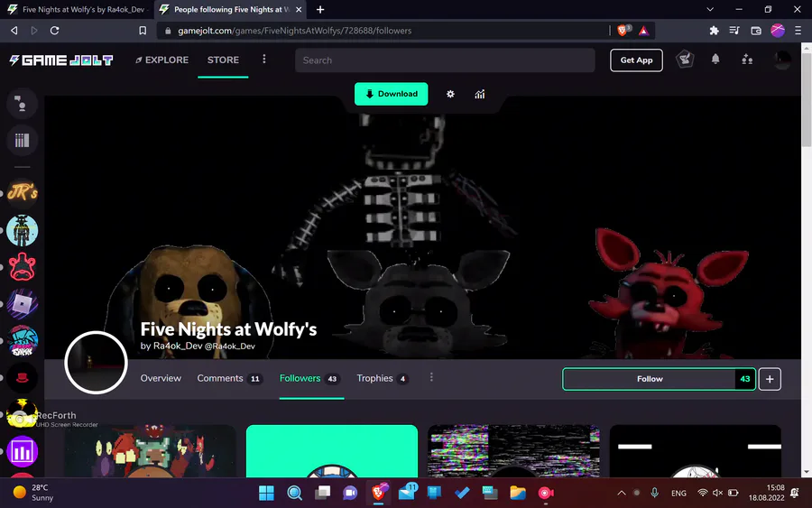Open the Roblox community icon in sidebar
This screenshot has height=508, width=812.
tap(22, 304)
